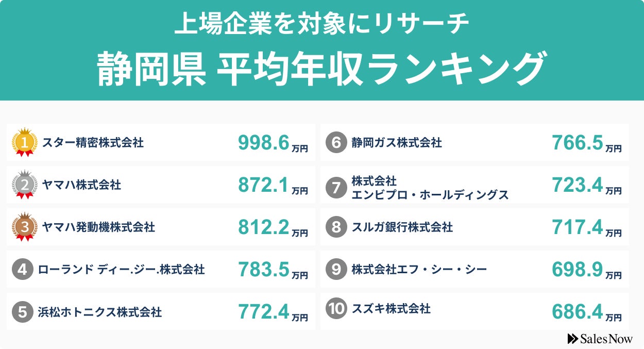
Task: Click 静岡ガス株式会社 company name
Action: pos(396,142)
